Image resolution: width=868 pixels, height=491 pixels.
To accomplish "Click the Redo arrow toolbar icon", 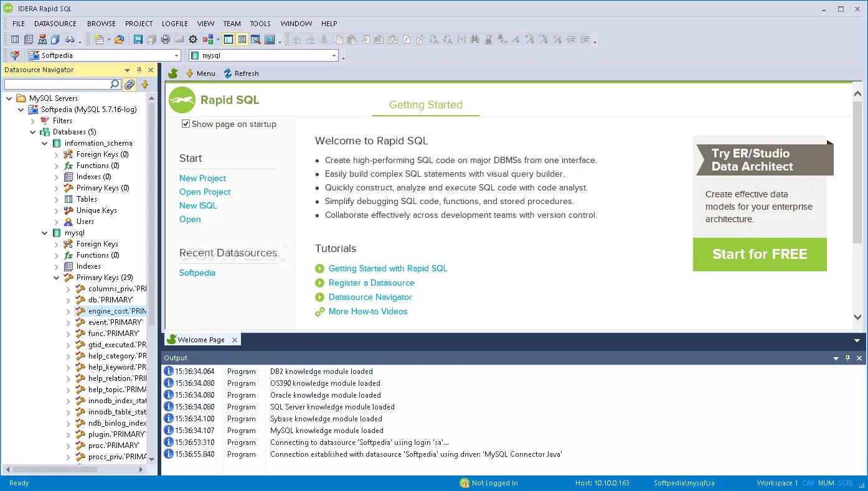I will click(309, 39).
